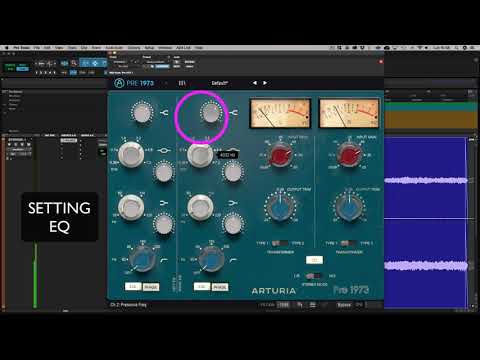Click channel 2 low shelf gain knob

pos(233,224)
